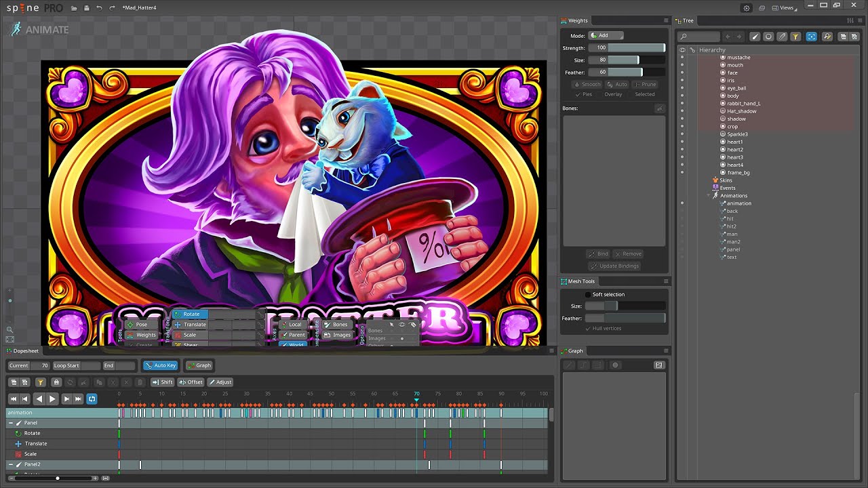Enable the Soft selection checkbox
This screenshot has width=868, height=488.
(588, 295)
